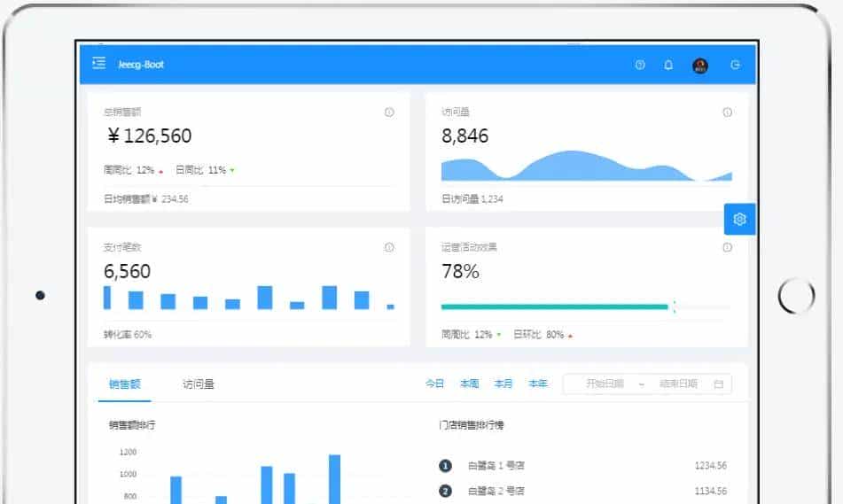843x504 pixels.
Task: Click the start date input field
Action: 605,384
